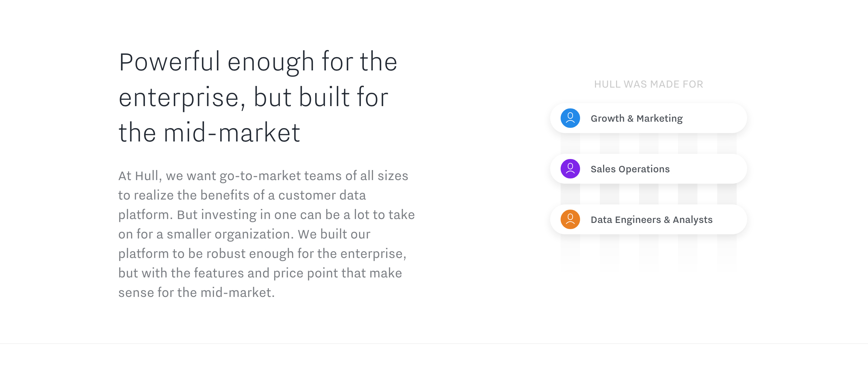Click striped background between Growth and Sales cards
This screenshot has height=379, width=868.
[648, 143]
